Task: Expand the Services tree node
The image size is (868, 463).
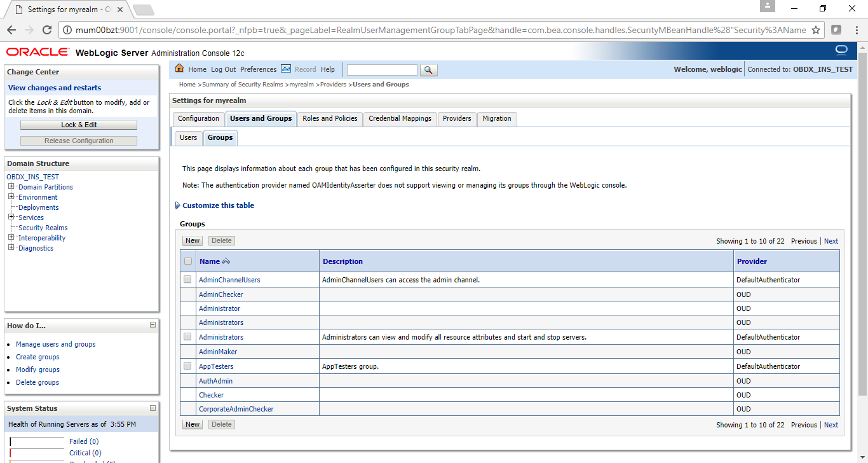Action: [11, 217]
